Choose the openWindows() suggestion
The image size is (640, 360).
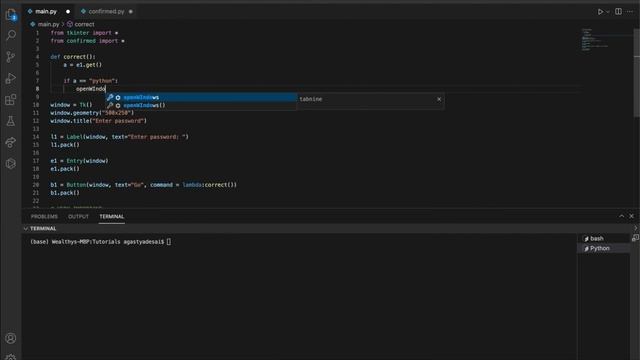point(201,105)
